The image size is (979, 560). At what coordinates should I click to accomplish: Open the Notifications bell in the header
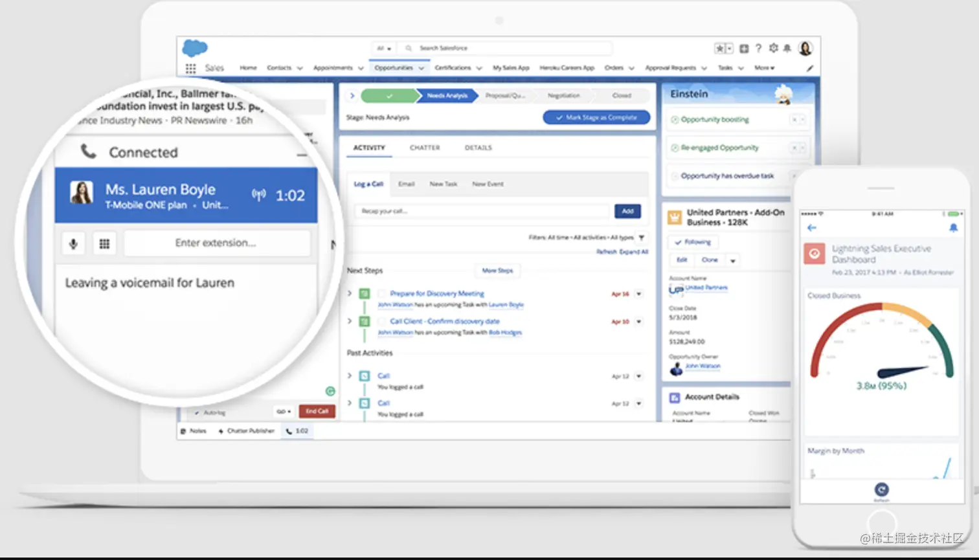[787, 49]
